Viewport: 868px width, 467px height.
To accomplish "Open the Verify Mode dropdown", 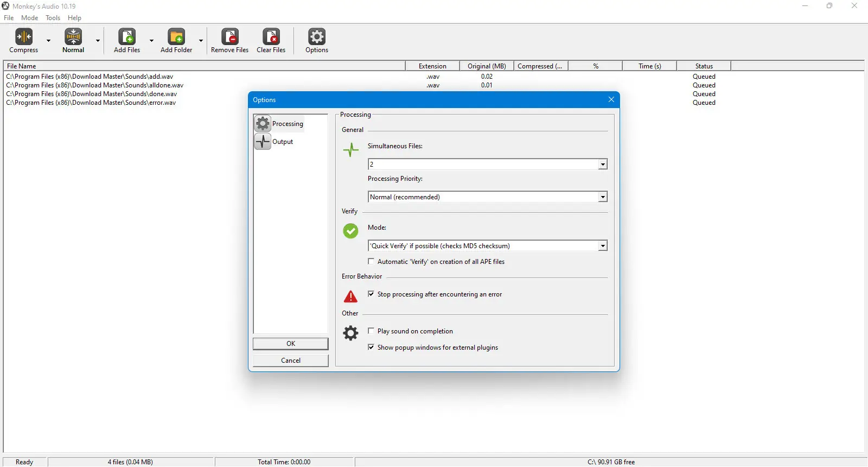I will (603, 245).
